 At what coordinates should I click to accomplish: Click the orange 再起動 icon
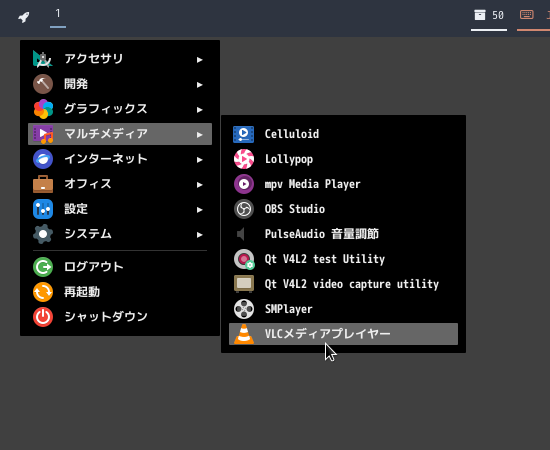43,292
